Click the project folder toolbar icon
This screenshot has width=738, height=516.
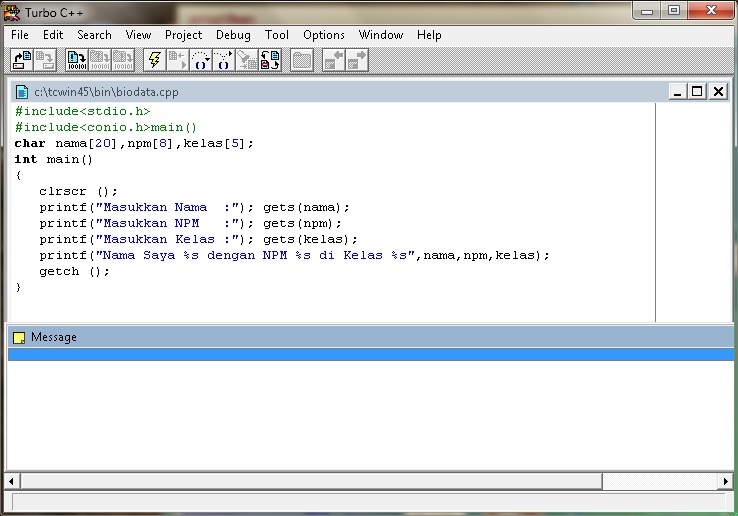(302, 60)
